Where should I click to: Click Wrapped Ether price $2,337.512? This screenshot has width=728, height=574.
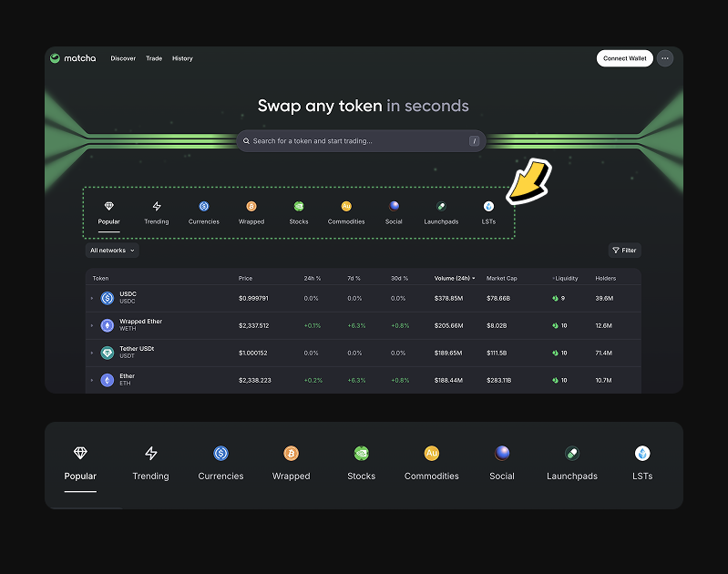254,325
